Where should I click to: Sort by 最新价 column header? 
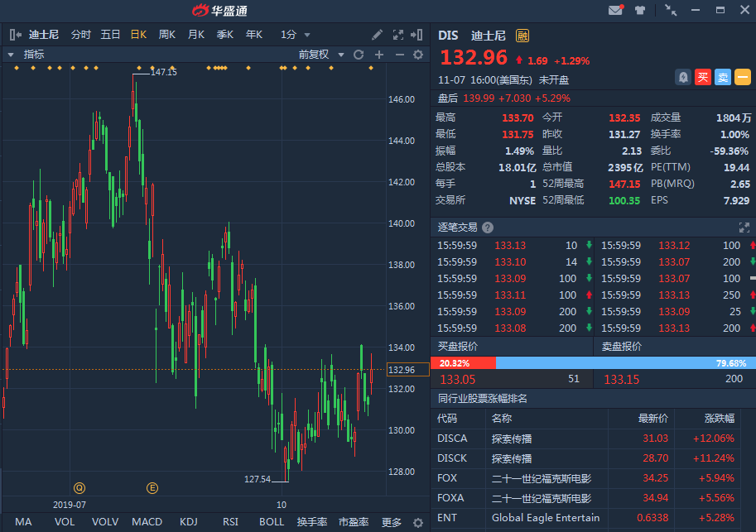tap(652, 419)
